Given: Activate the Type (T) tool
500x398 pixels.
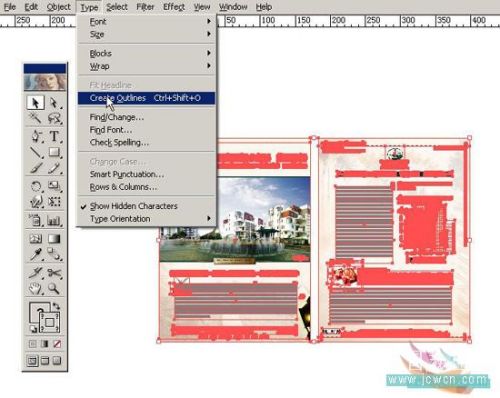Looking at the screenshot, I should [x=54, y=136].
